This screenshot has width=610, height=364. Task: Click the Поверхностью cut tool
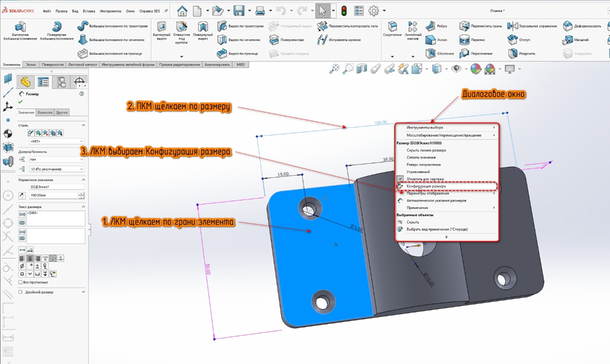click(287, 39)
